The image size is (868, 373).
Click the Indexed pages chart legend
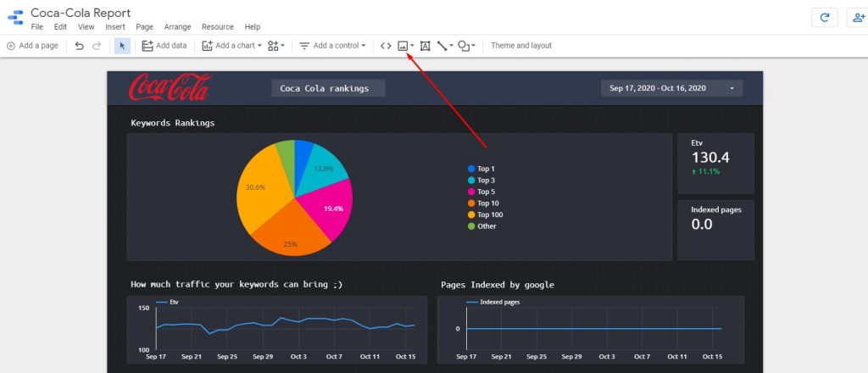(x=493, y=302)
